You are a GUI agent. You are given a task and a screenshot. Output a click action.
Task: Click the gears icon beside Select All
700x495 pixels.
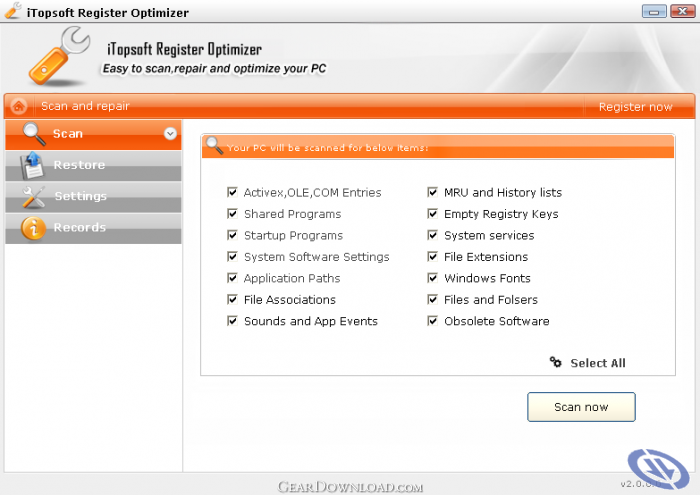click(555, 362)
